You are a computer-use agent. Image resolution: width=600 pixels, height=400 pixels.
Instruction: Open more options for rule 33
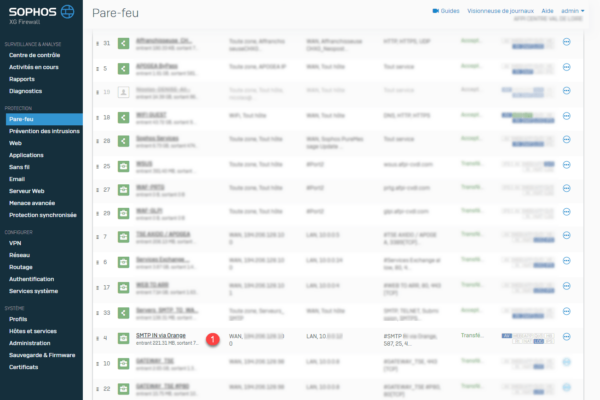567,311
